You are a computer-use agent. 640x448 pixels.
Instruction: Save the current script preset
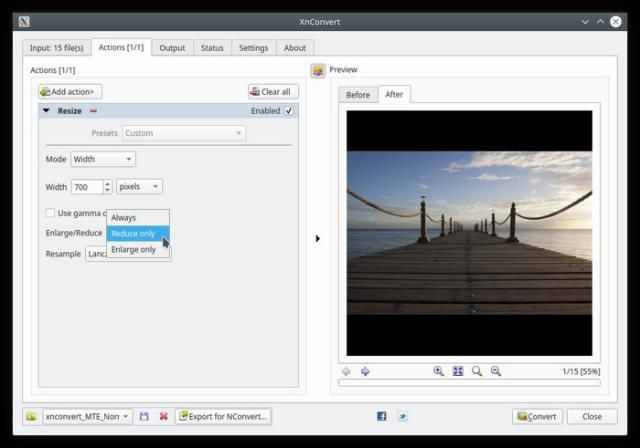(x=145, y=416)
